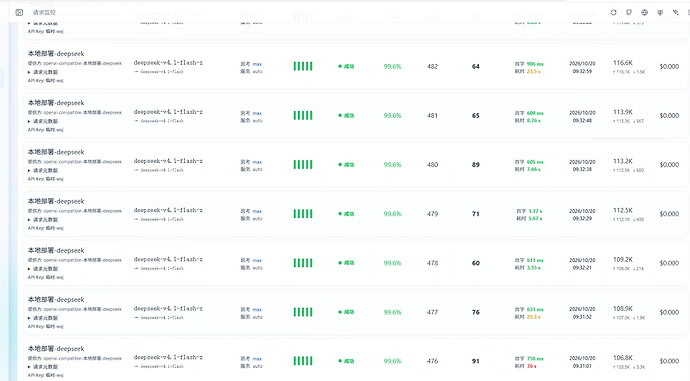Image resolution: width=690 pixels, height=381 pixels.
Task: Click the max link in row 477
Action: click(x=257, y=310)
